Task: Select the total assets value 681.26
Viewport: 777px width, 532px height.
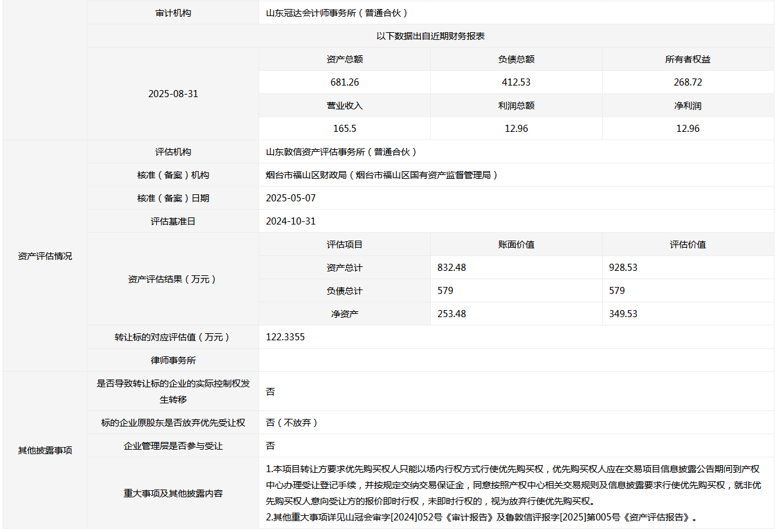Action: 345,82
